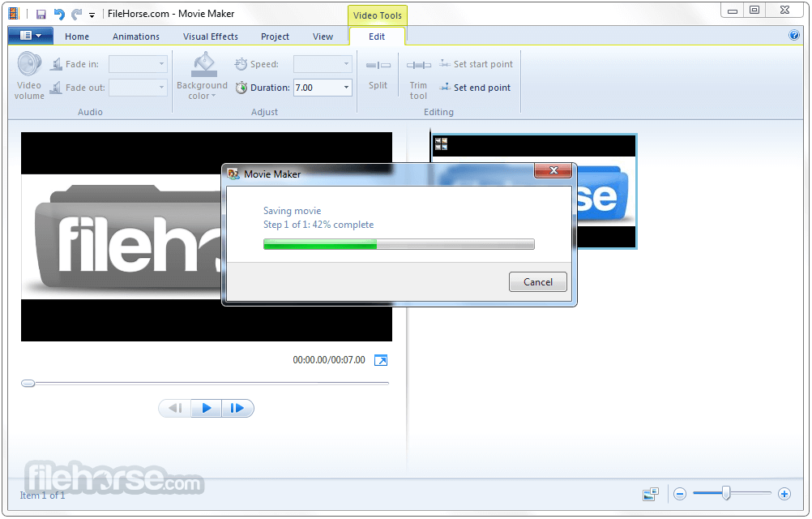Open the blue Movie Maker file menu button
Screen dimensions: 812x519
(x=31, y=36)
